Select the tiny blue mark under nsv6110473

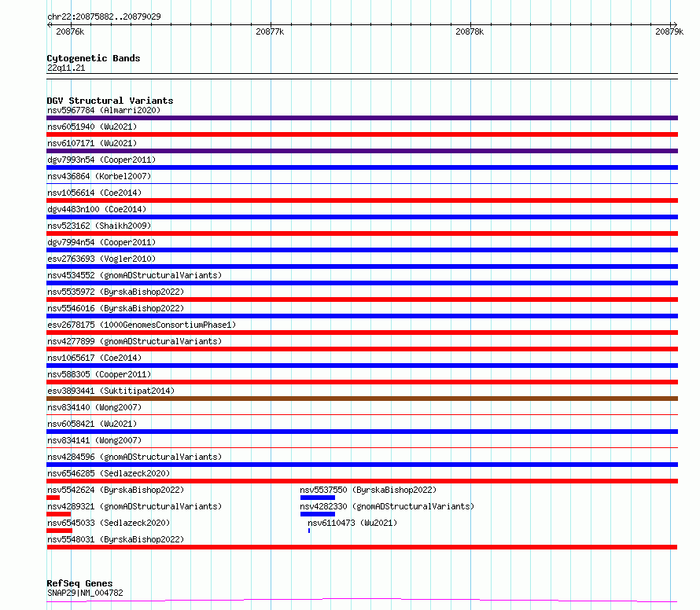(x=309, y=531)
